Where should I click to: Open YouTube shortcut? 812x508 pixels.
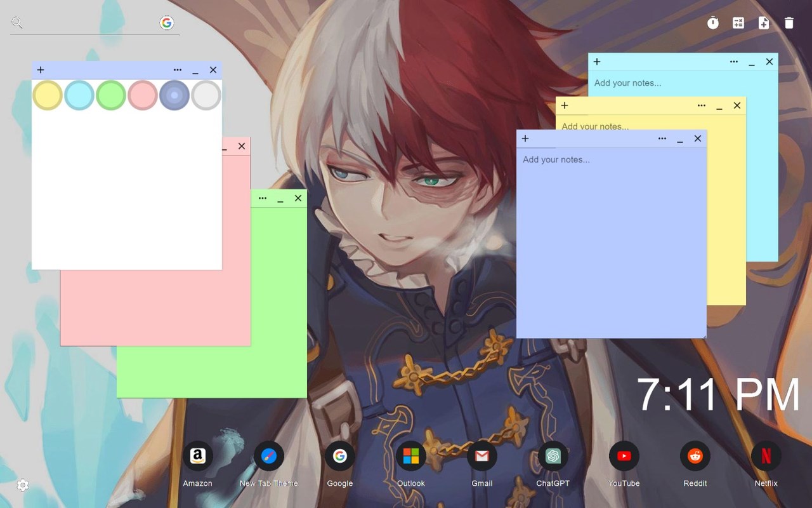(624, 456)
